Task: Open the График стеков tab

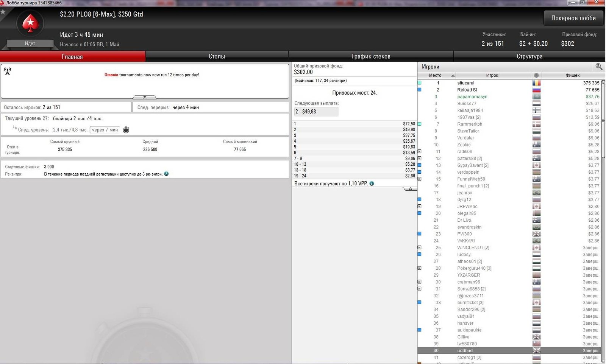Action: pos(370,56)
